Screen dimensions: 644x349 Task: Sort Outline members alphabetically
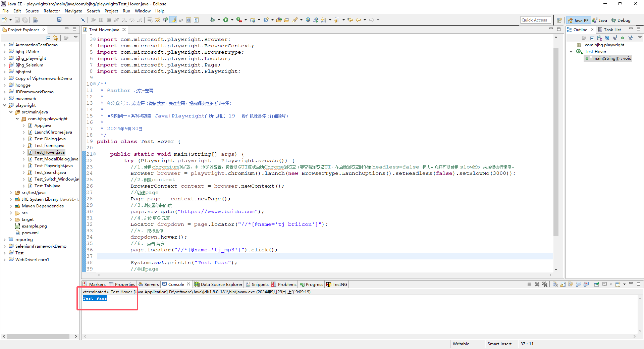point(599,38)
